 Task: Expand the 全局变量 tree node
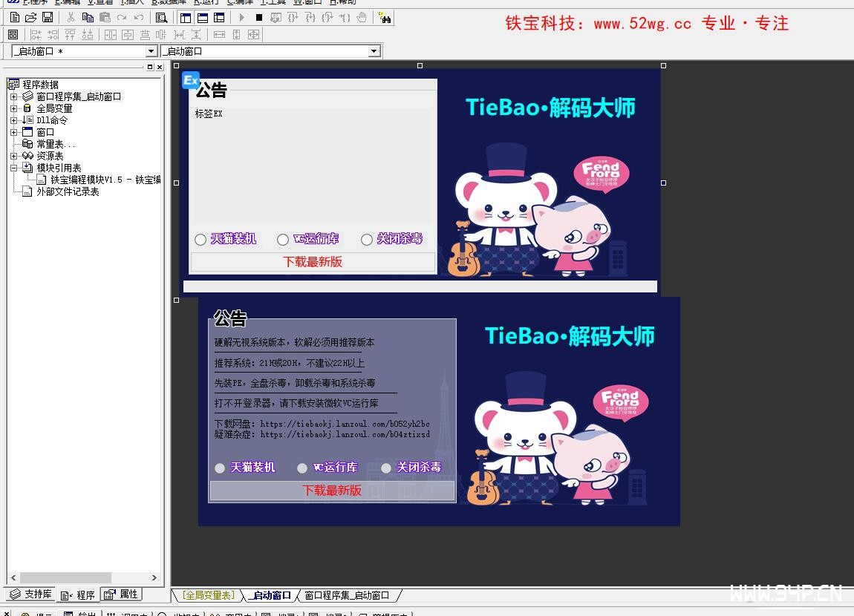(13, 109)
